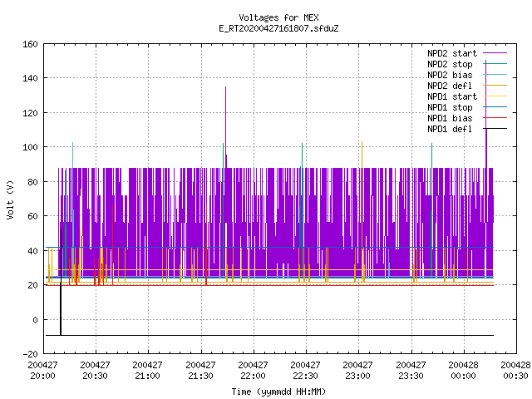Click the blue NPD1 stop legend line

(495, 107)
